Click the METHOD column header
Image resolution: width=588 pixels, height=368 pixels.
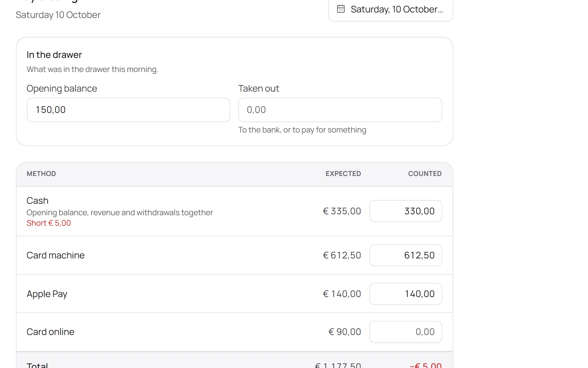[x=41, y=174]
